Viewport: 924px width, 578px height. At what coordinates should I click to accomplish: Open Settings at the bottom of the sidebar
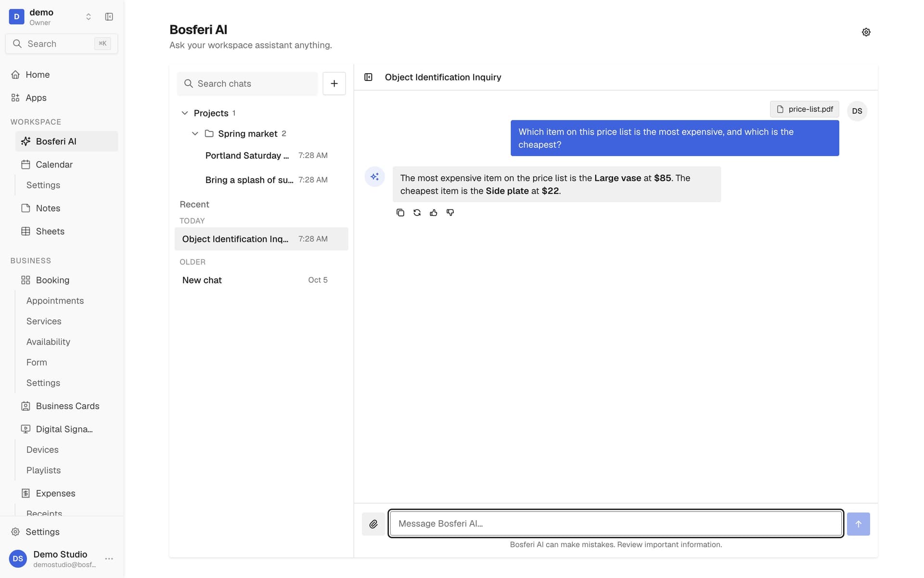[x=62, y=532]
